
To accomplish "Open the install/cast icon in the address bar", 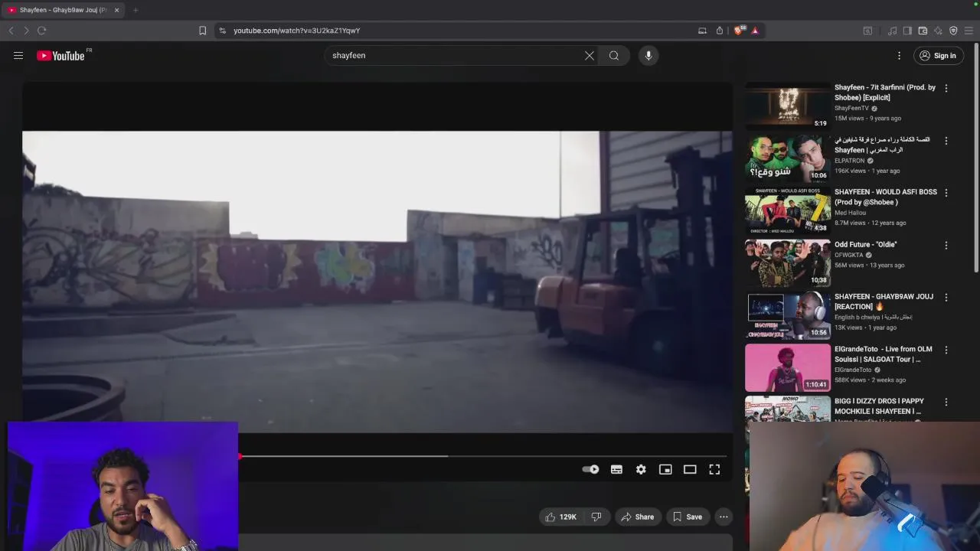I will click(702, 31).
